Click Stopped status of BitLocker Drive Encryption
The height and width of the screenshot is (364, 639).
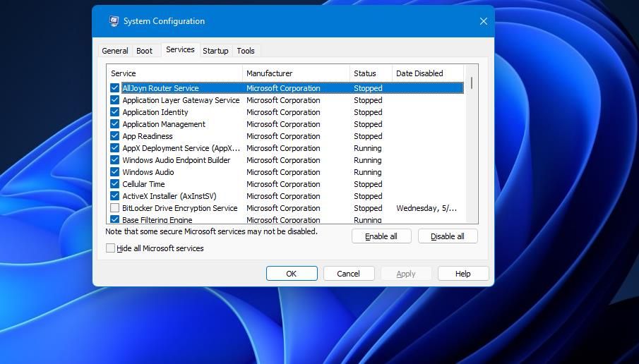pyautogui.click(x=368, y=208)
